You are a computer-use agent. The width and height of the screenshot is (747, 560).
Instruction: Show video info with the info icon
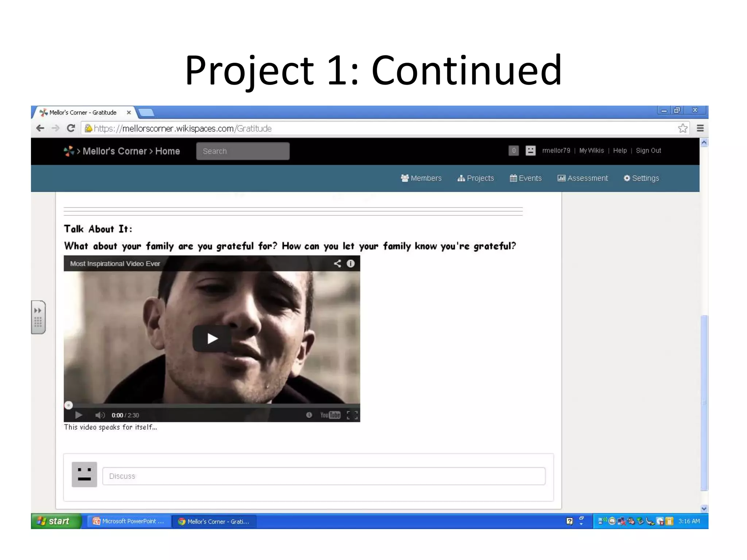[351, 264]
